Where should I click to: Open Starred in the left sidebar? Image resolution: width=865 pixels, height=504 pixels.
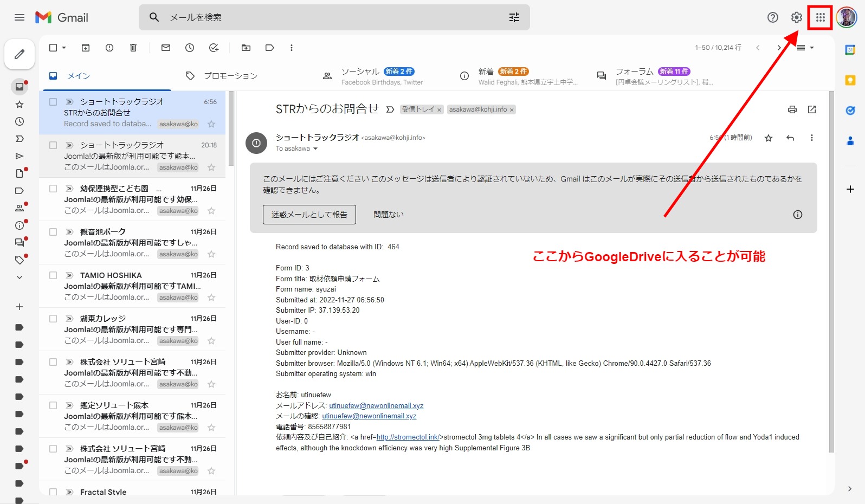pyautogui.click(x=20, y=104)
